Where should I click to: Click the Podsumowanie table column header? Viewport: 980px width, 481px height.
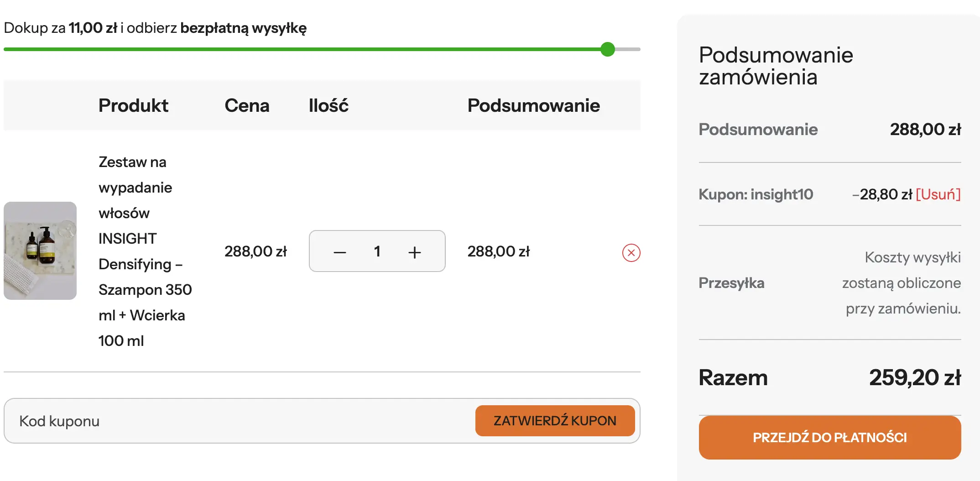(533, 105)
